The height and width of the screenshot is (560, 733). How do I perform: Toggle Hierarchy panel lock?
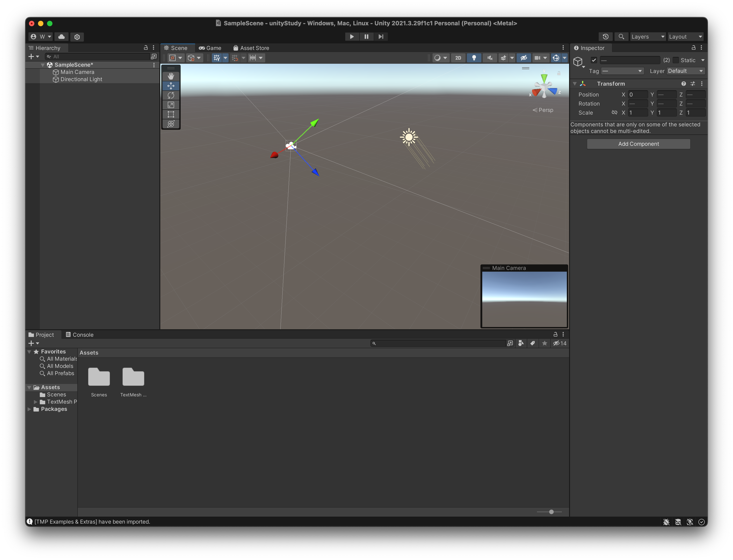pos(146,48)
